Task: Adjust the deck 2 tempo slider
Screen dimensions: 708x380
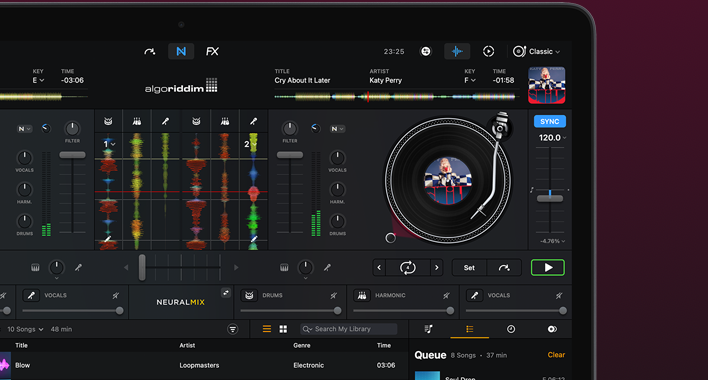Action: (550, 198)
